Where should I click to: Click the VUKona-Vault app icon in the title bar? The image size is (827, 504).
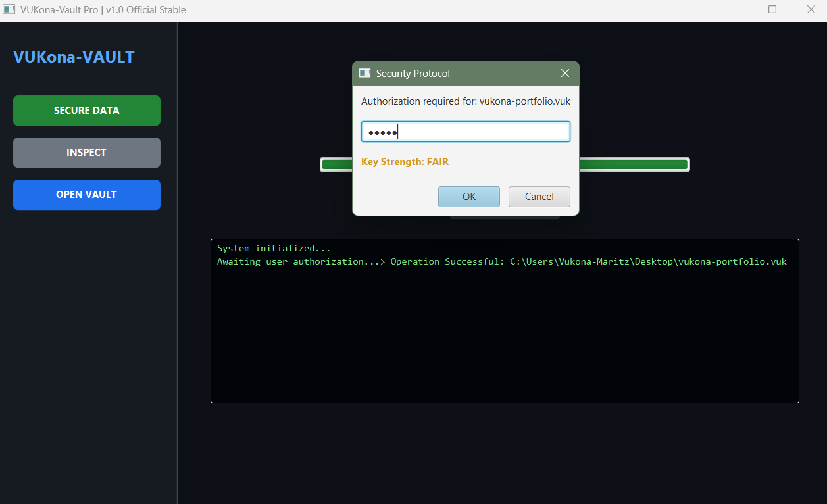(x=8, y=9)
